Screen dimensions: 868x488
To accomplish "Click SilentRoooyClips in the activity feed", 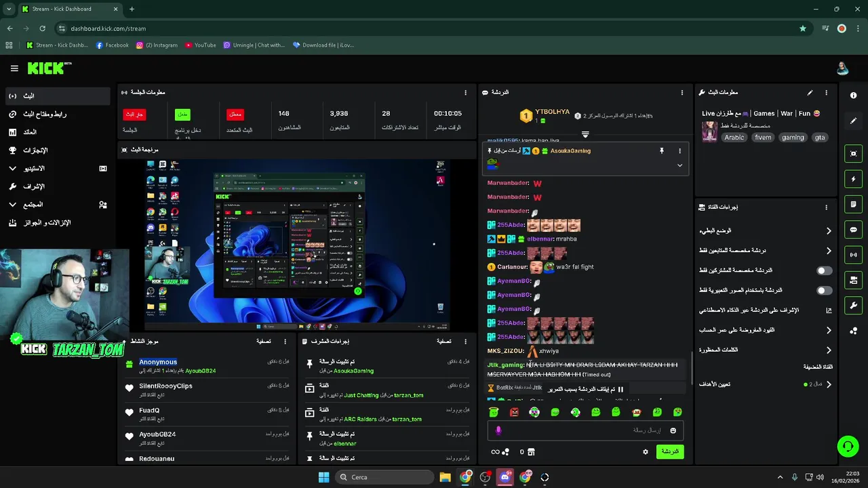I will pos(166,386).
